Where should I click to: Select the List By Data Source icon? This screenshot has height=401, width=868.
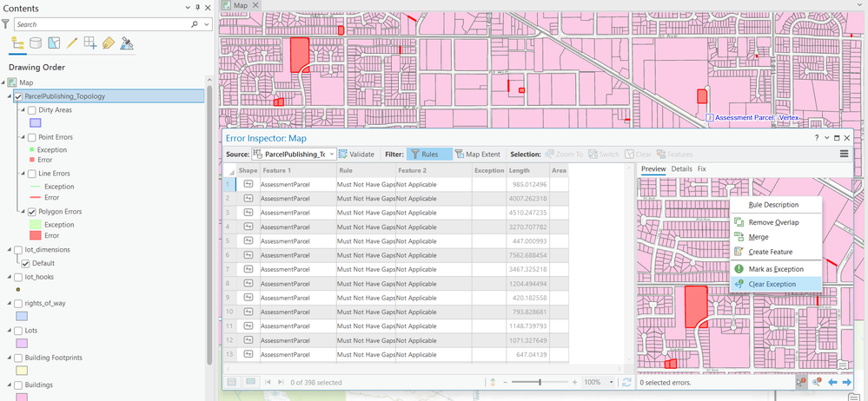tap(36, 43)
